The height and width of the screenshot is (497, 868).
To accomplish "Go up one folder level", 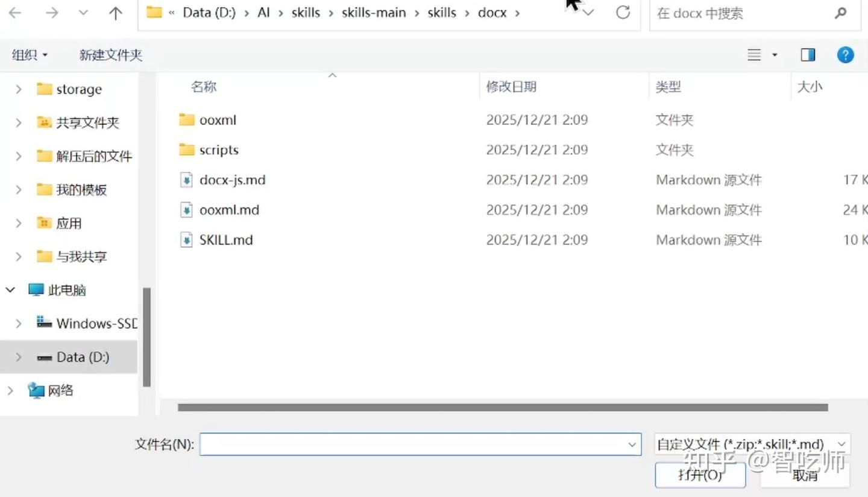I will coord(115,13).
